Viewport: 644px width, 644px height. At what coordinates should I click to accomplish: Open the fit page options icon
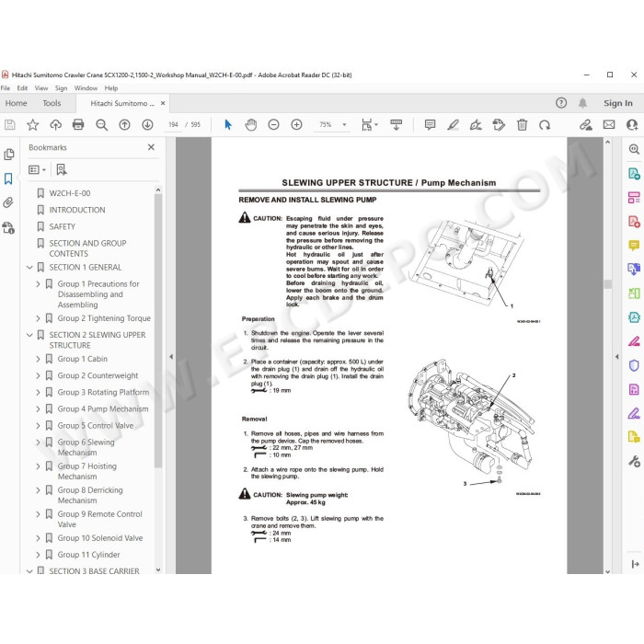click(369, 124)
